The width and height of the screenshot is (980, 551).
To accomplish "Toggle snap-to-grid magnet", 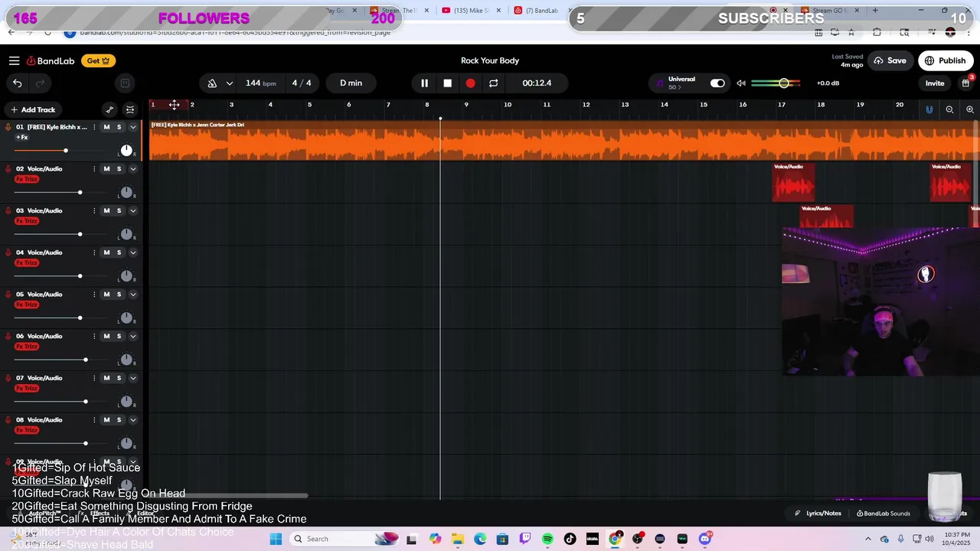I will (929, 109).
